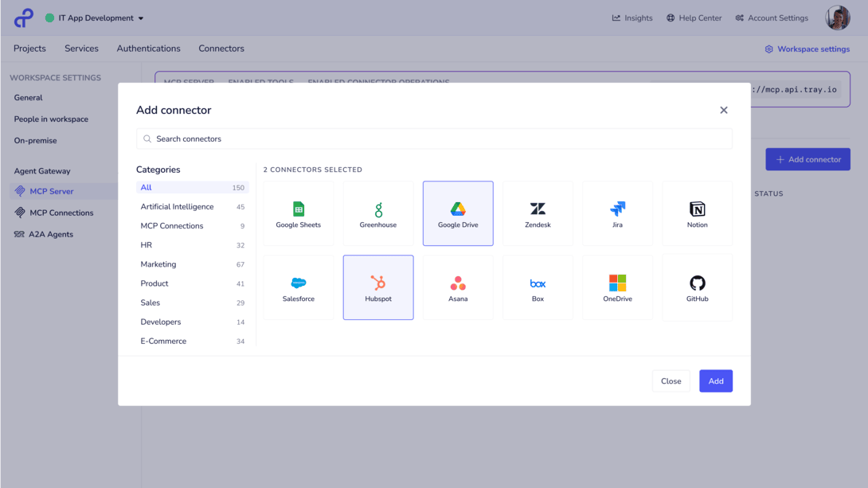Click the Add connector button behind dialog
The image size is (868, 488).
pyautogui.click(x=807, y=159)
